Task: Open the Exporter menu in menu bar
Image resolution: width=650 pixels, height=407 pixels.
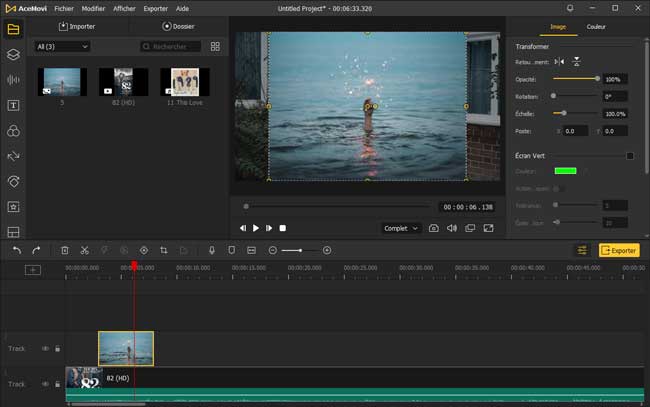Action: click(155, 8)
